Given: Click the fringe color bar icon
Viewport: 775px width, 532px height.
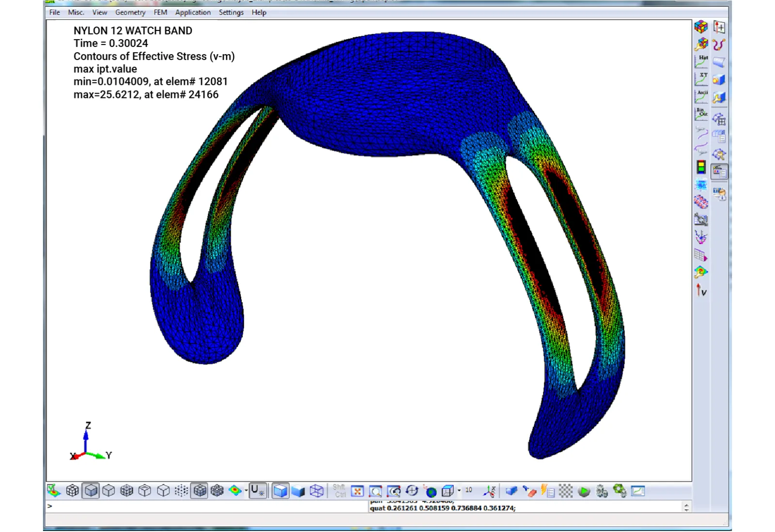Looking at the screenshot, I should [701, 168].
